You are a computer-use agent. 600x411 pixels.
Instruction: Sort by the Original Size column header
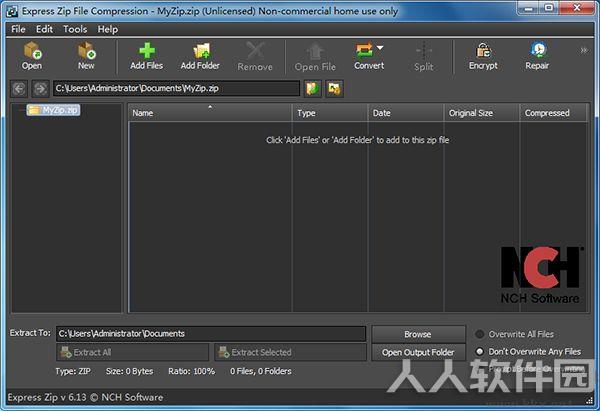(x=482, y=113)
